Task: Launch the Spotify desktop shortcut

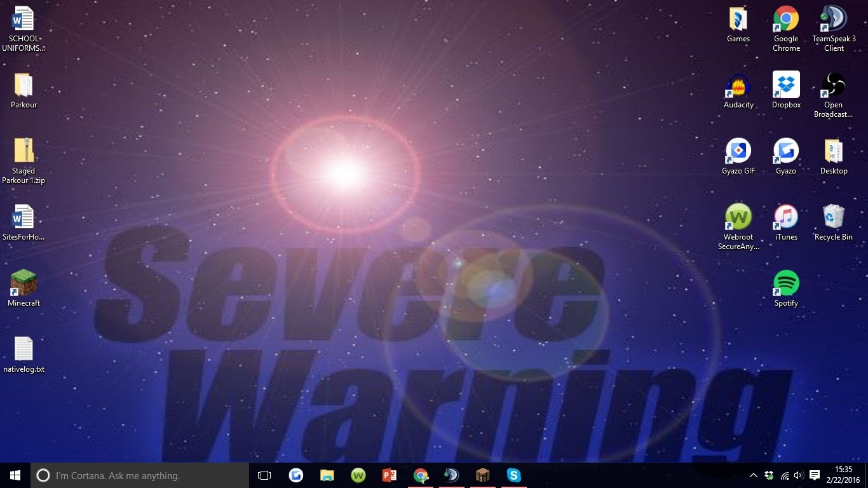Action: coord(786,289)
